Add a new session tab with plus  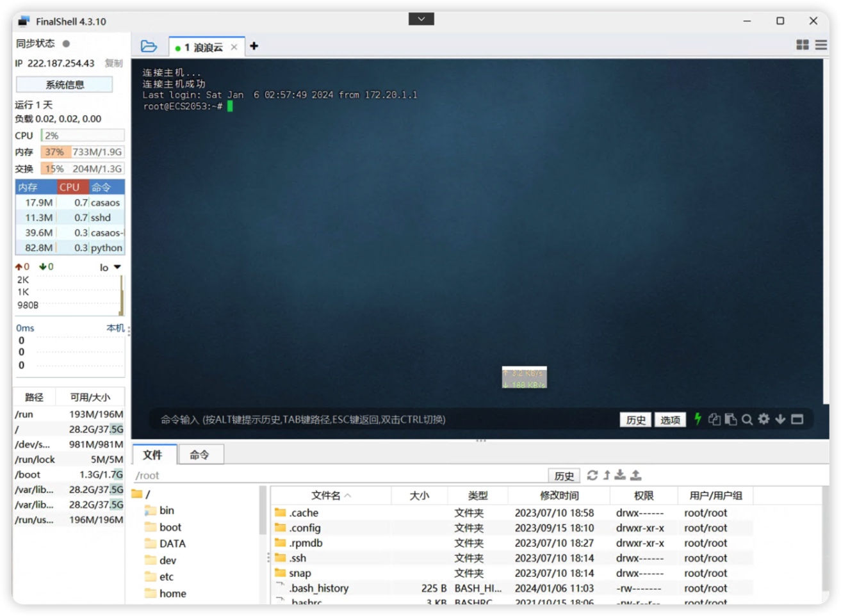tap(254, 46)
